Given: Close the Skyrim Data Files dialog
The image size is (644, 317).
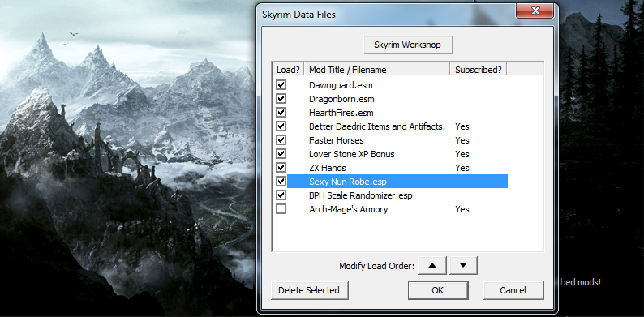Looking at the screenshot, I should click(535, 11).
